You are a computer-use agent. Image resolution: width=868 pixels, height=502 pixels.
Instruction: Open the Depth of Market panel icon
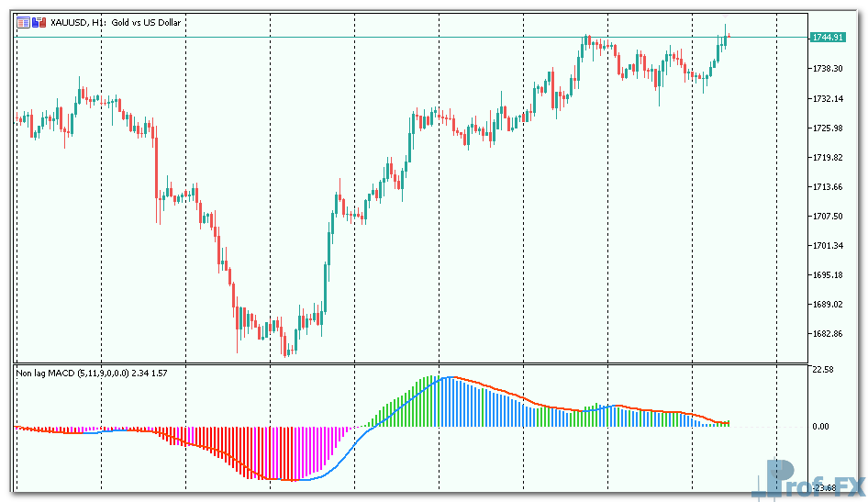coord(25,22)
